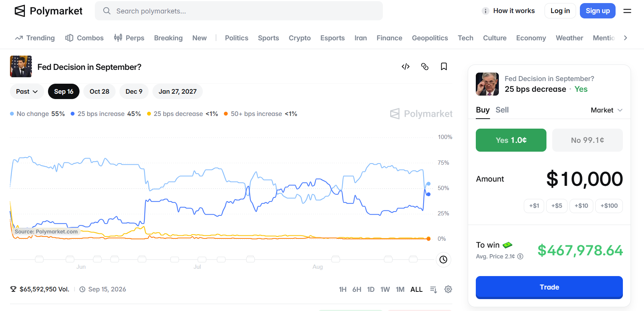The width and height of the screenshot is (644, 311).
Task: Click the Sign up button
Action: 598,11
